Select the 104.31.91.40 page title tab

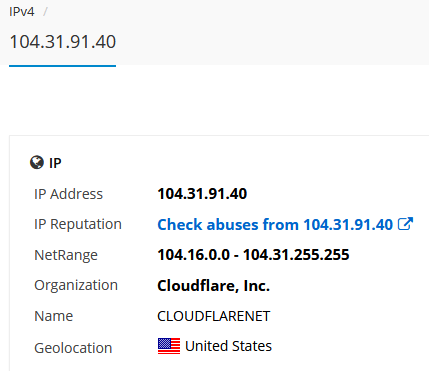pyautogui.click(x=63, y=42)
